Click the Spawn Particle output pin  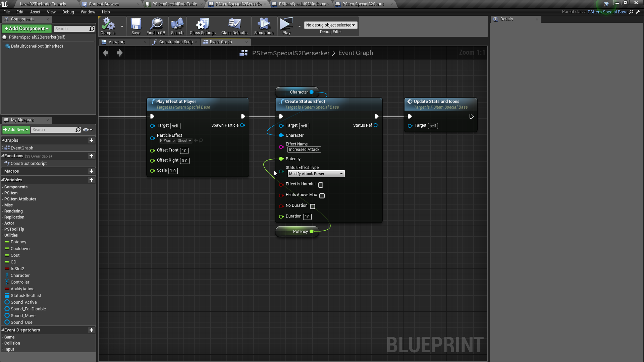[x=243, y=125]
